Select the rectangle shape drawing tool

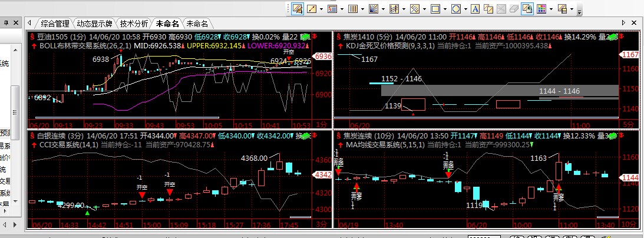(435, 9)
